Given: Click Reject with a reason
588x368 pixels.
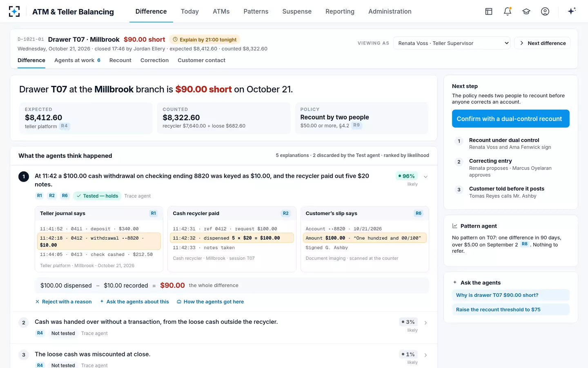Looking at the screenshot, I should pyautogui.click(x=63, y=302).
